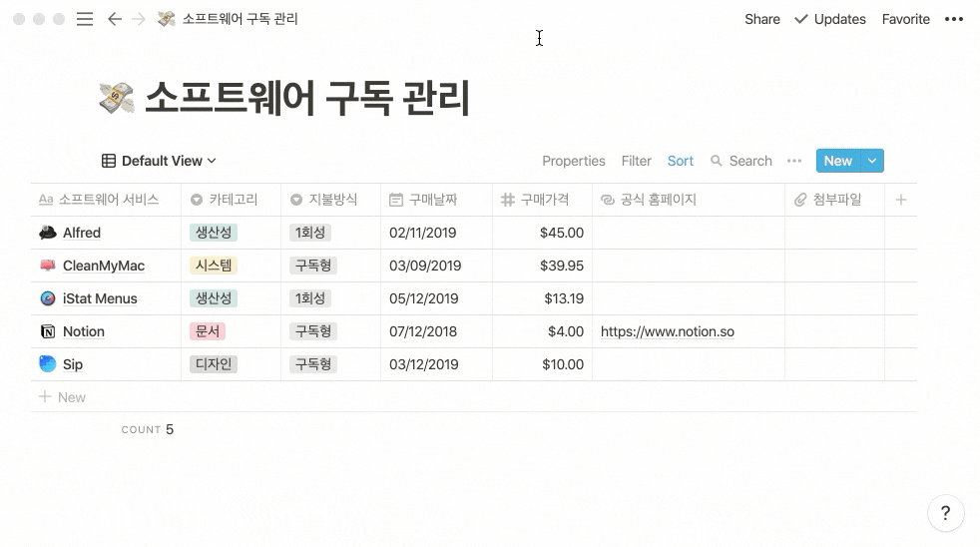
Task: Click the COUNT 5 summary
Action: [148, 429]
